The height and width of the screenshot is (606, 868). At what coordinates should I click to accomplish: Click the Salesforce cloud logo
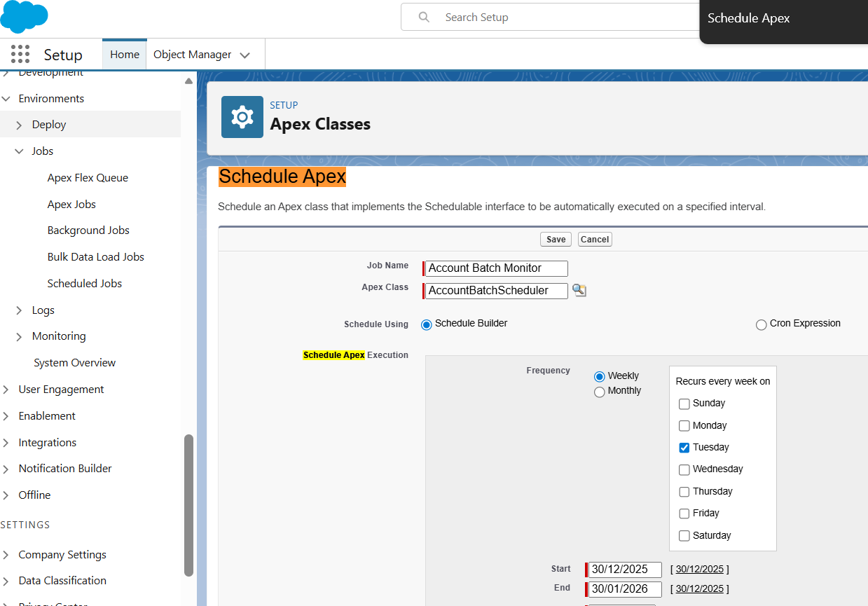(24, 17)
